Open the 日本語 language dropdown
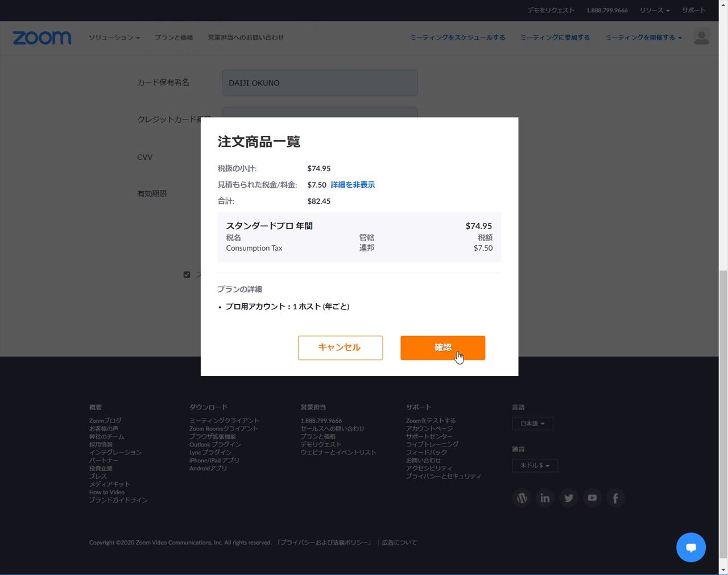The width and height of the screenshot is (728, 575). click(x=532, y=424)
